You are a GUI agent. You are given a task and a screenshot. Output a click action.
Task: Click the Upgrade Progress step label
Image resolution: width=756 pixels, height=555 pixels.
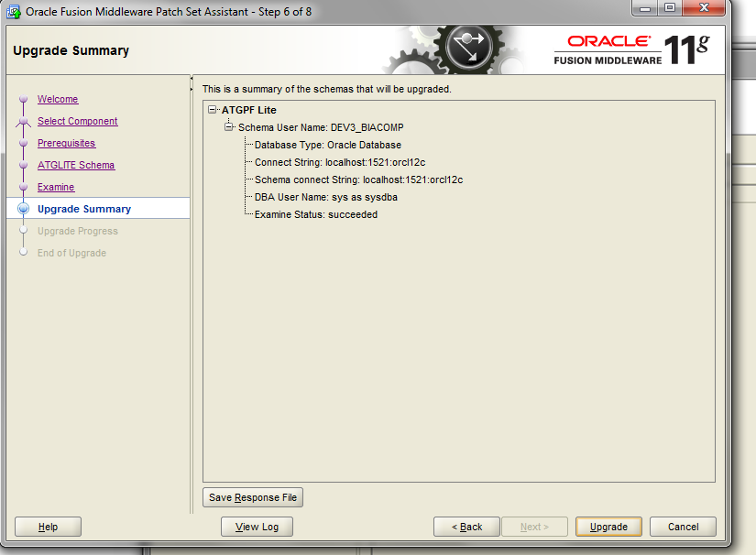78,231
